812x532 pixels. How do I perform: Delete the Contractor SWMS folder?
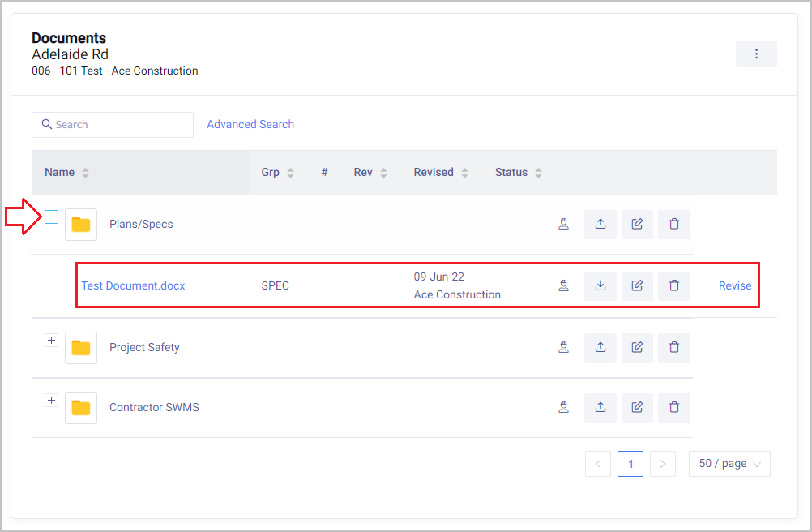674,407
